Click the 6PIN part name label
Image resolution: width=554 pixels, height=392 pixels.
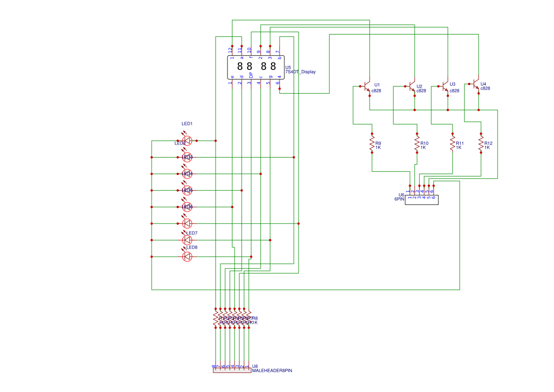point(399,199)
